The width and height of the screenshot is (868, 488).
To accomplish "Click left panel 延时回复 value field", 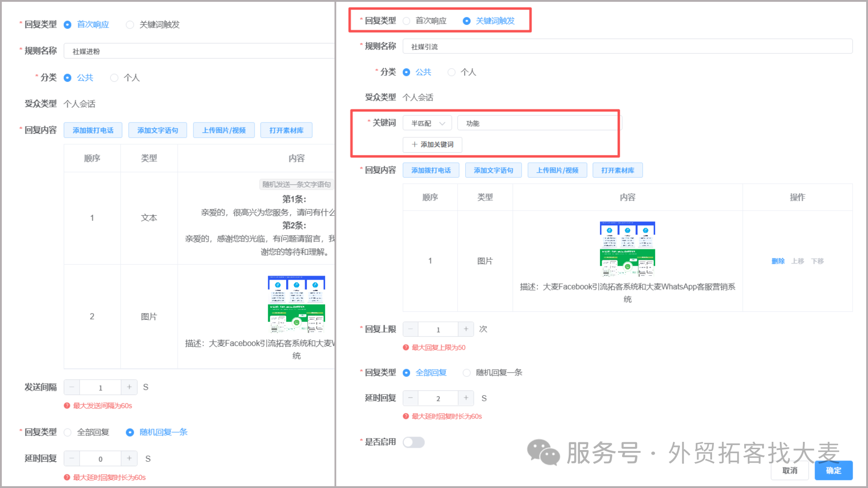I will [100, 459].
